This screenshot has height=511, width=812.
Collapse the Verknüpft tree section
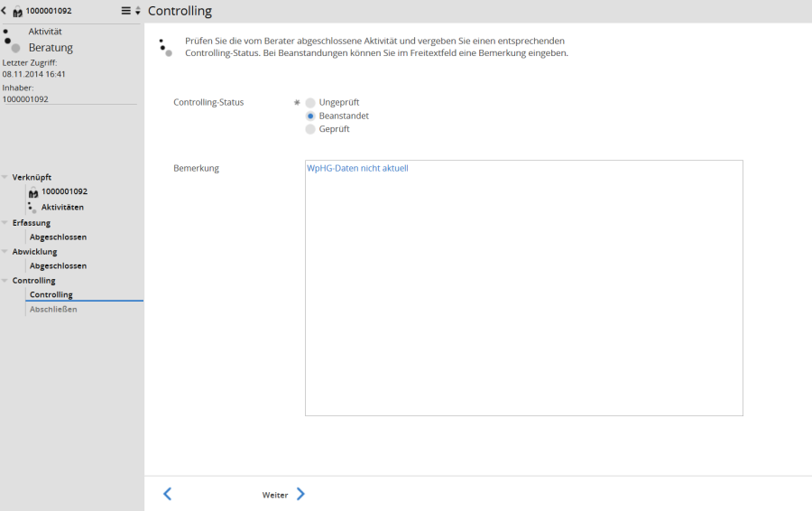(5, 178)
